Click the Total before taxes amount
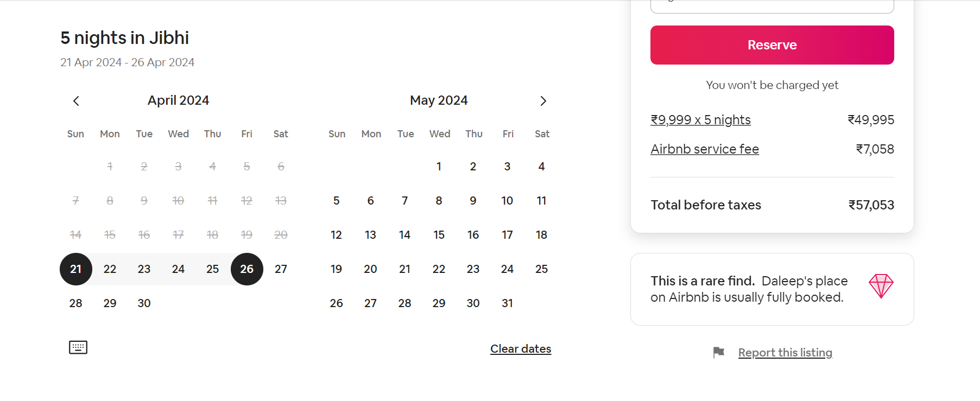This screenshot has height=401, width=980. click(x=871, y=205)
